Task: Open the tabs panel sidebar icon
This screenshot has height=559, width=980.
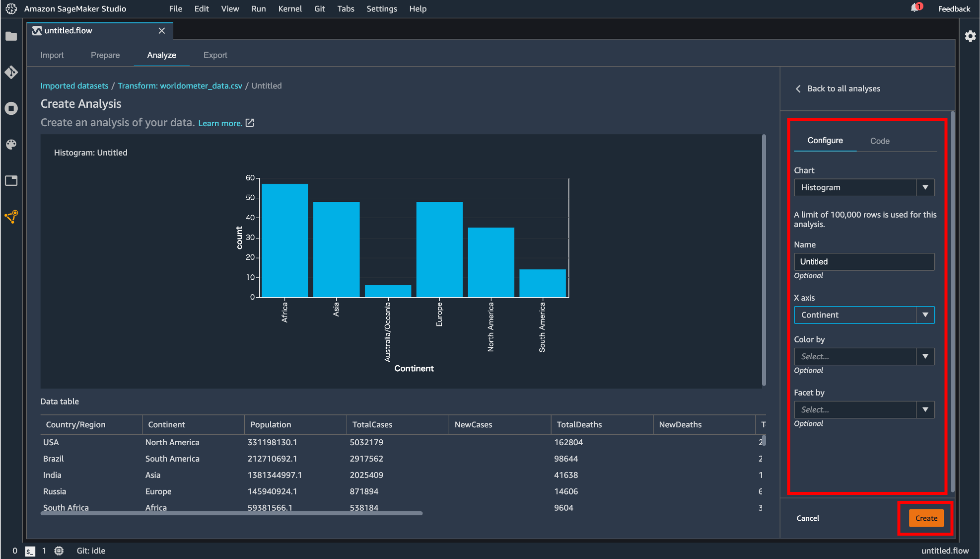Action: pyautogui.click(x=11, y=180)
